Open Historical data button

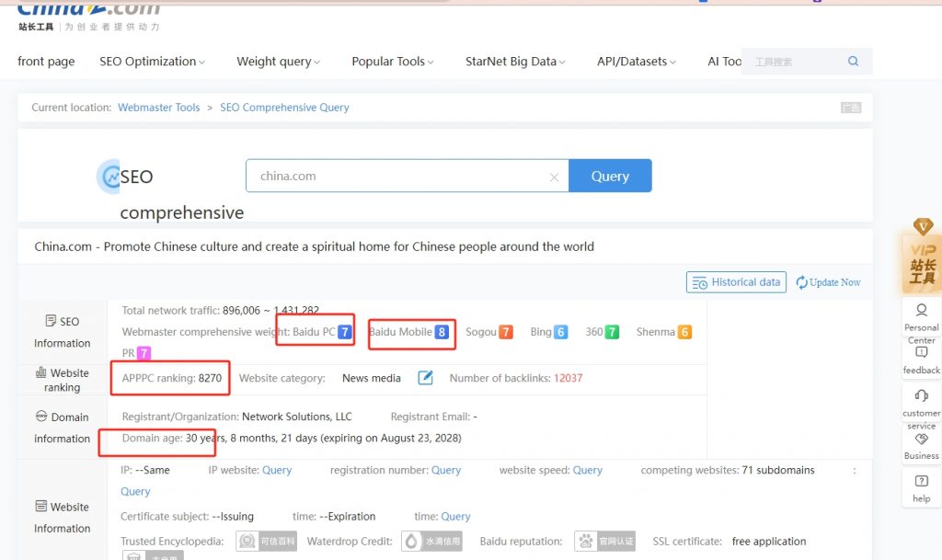tap(736, 282)
